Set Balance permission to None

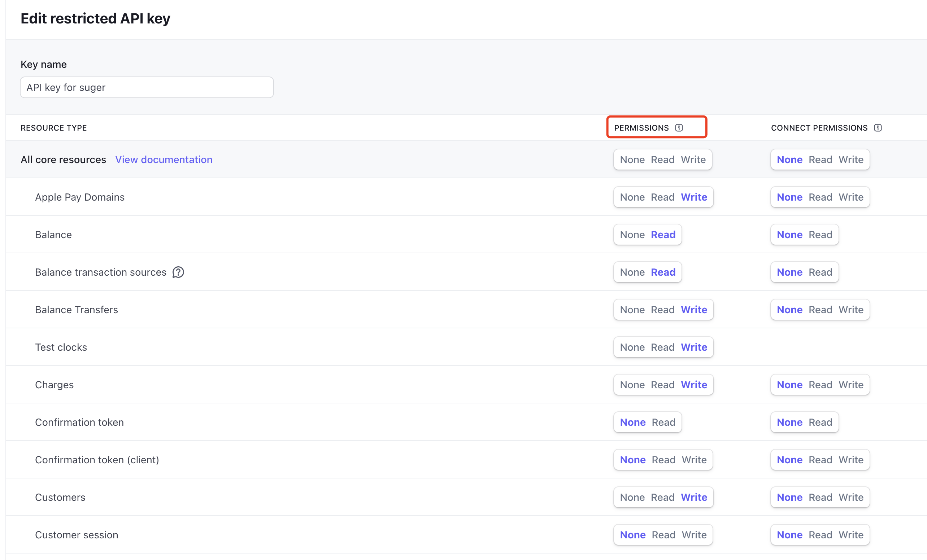[632, 235]
